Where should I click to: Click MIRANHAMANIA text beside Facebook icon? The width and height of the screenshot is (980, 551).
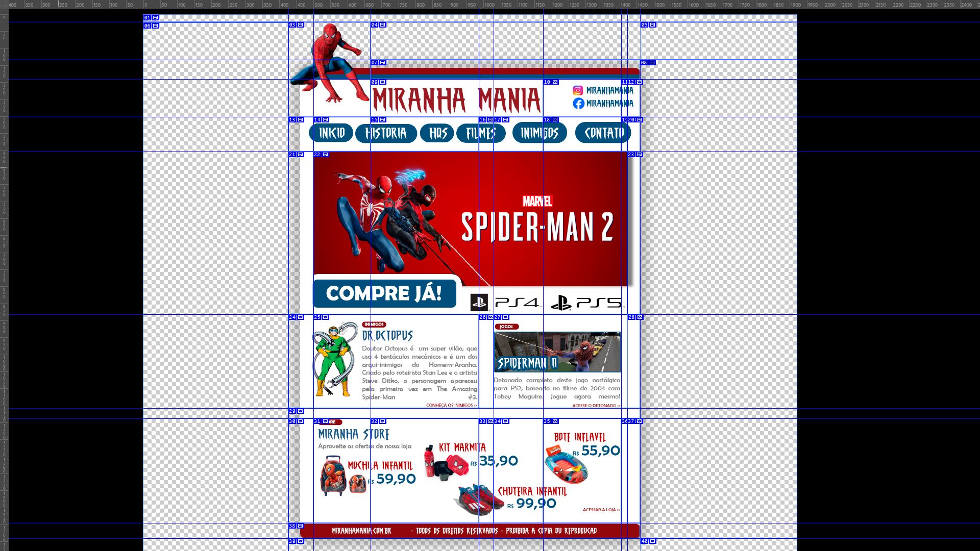point(610,104)
